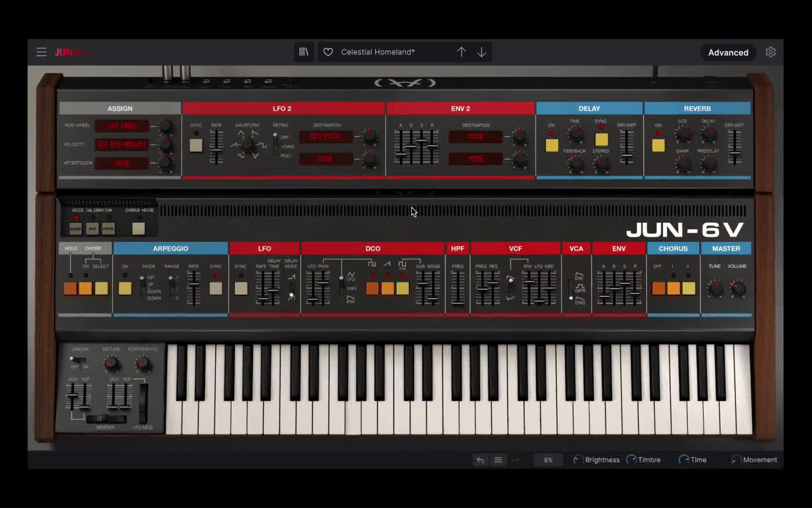The height and width of the screenshot is (508, 812).
Task: Click the undo arrow in the bottom bar
Action: point(480,460)
